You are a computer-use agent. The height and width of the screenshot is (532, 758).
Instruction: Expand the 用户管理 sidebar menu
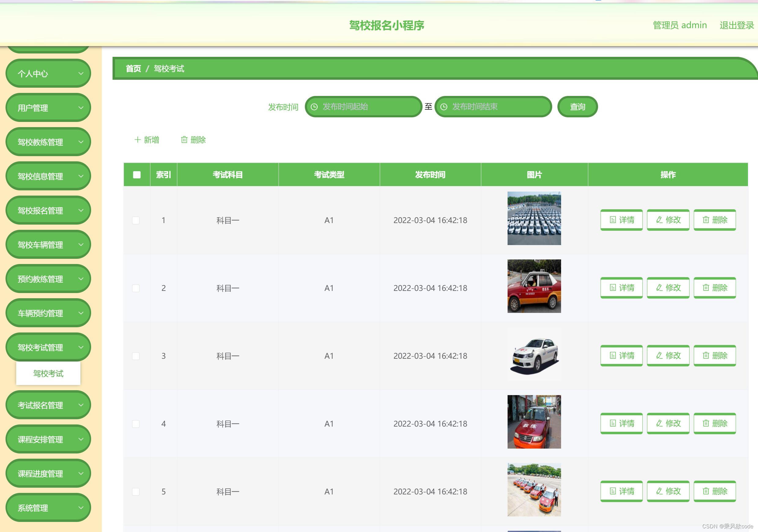coord(48,108)
